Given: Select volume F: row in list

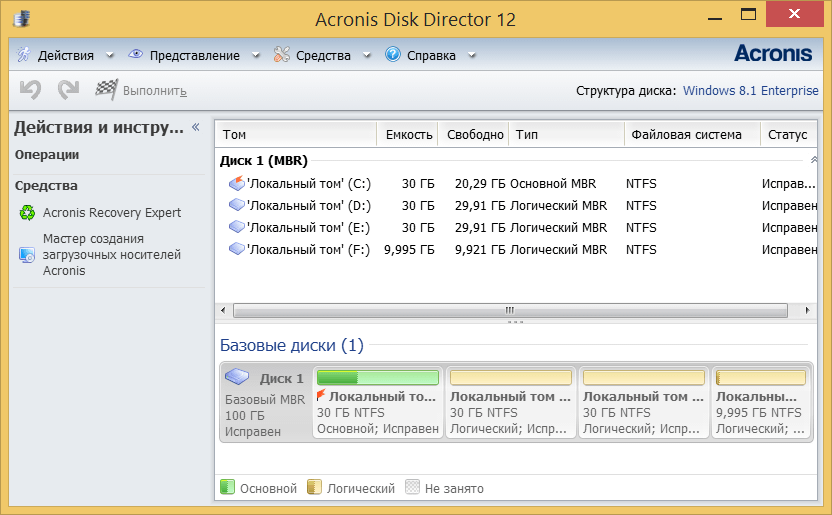Looking at the screenshot, I should [308, 249].
